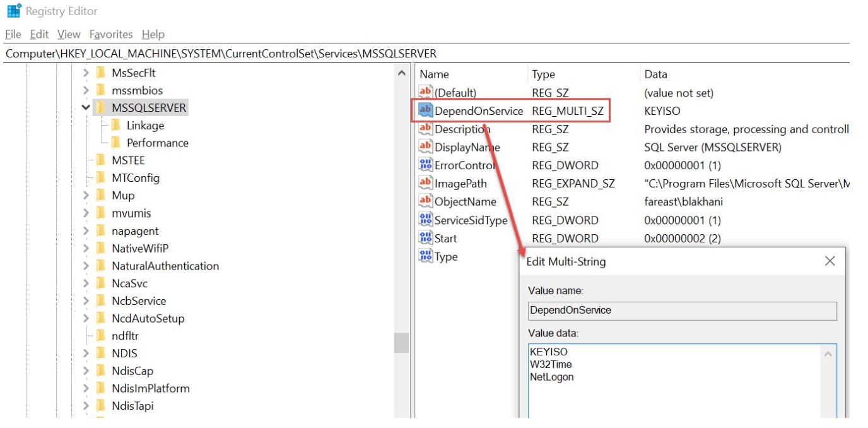Click the fareast\blakhani data value
Screen dimensions: 868x428
[683, 202]
